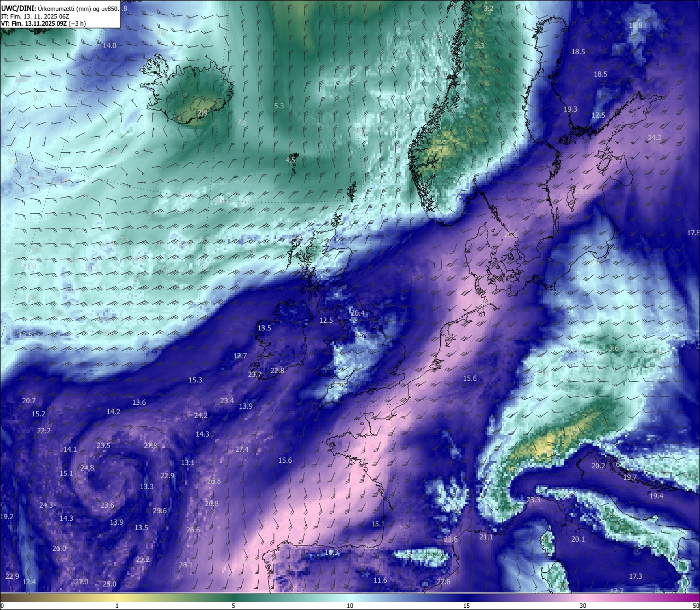Click the 50 label on the color scale
Image resolution: width=700 pixels, height=610 pixels.
[x=696, y=606]
